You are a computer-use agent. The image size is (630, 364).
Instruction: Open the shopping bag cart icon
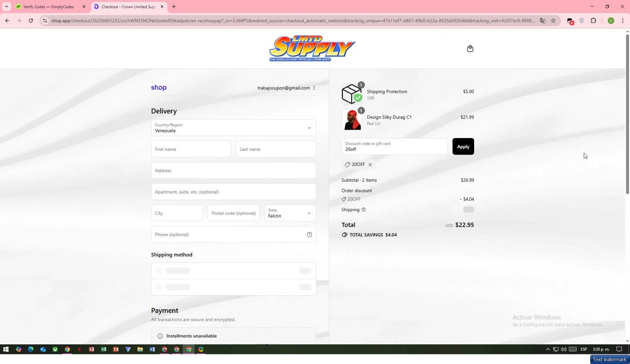click(470, 49)
